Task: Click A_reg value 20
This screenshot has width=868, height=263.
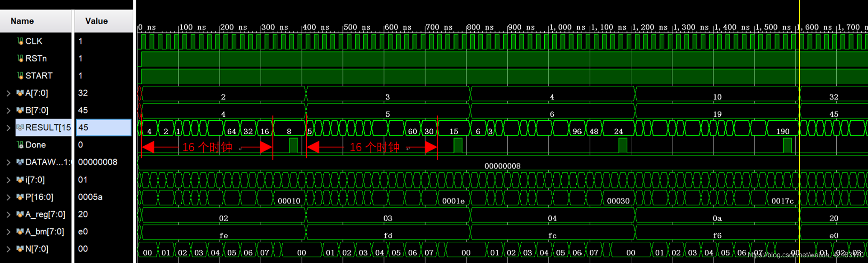Action: (x=83, y=214)
